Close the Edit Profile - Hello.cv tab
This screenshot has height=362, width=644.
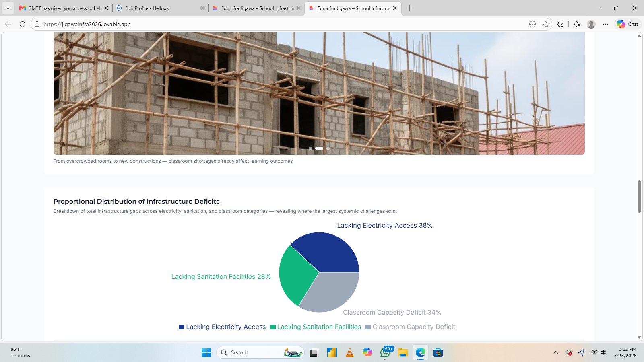coord(202,8)
